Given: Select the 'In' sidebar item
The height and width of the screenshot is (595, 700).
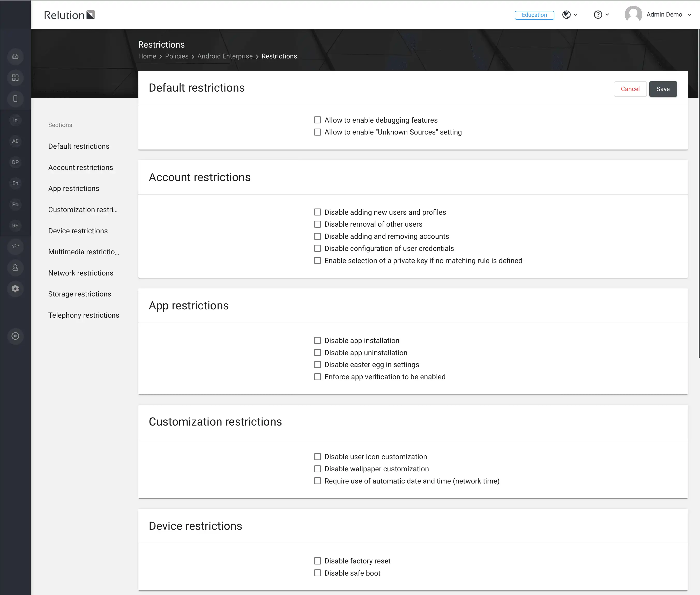Looking at the screenshot, I should [15, 120].
